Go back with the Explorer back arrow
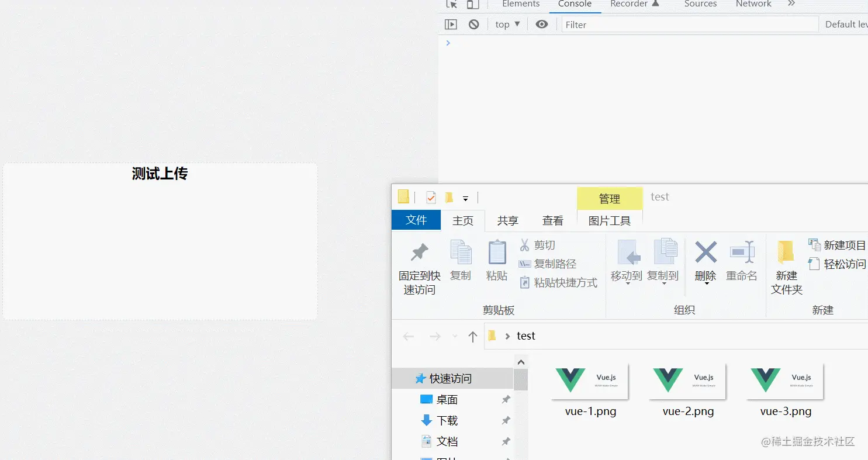Screen dimensions: 868x460 tap(409, 337)
